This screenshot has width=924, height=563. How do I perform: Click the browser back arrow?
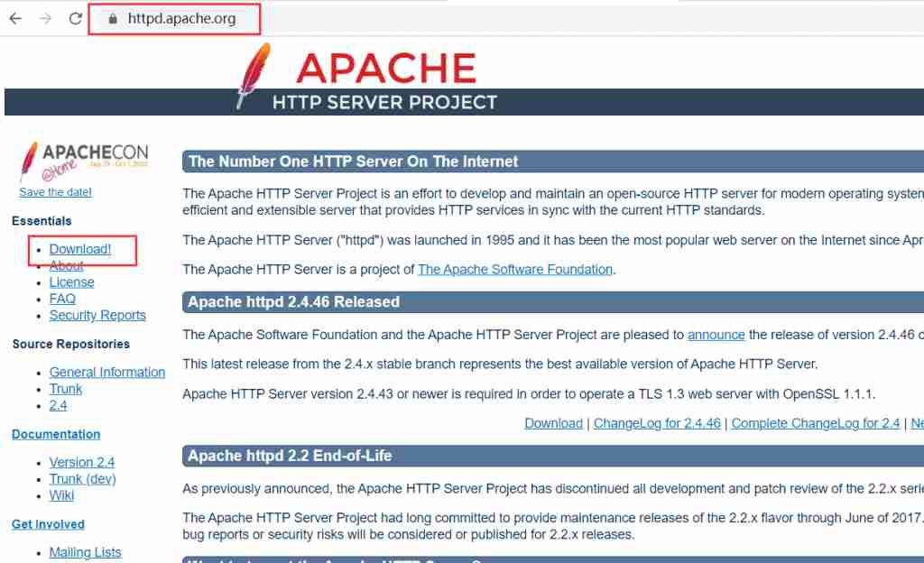14,17
